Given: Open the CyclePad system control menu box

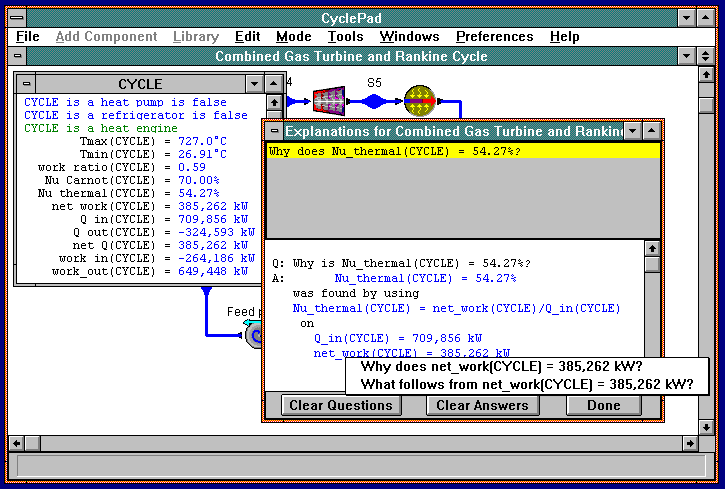Looking at the screenshot, I should coord(17,18).
